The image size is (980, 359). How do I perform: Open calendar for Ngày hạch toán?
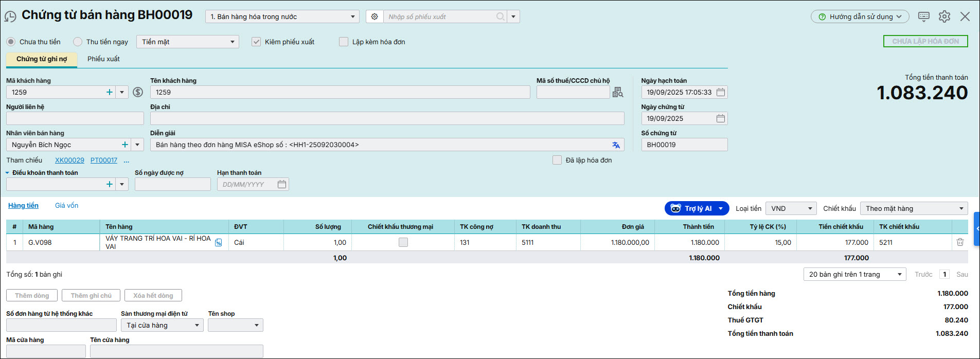click(x=721, y=93)
